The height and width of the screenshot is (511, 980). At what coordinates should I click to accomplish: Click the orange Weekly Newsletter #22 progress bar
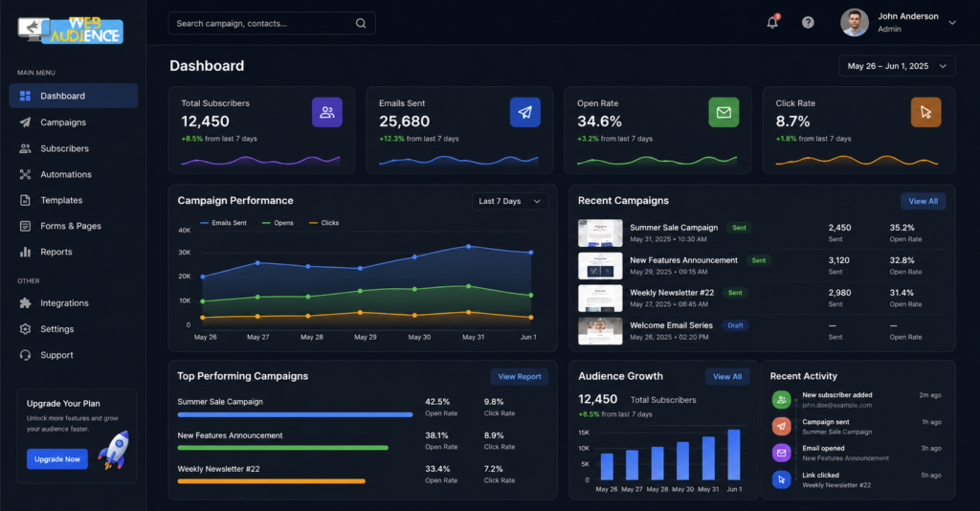271,481
